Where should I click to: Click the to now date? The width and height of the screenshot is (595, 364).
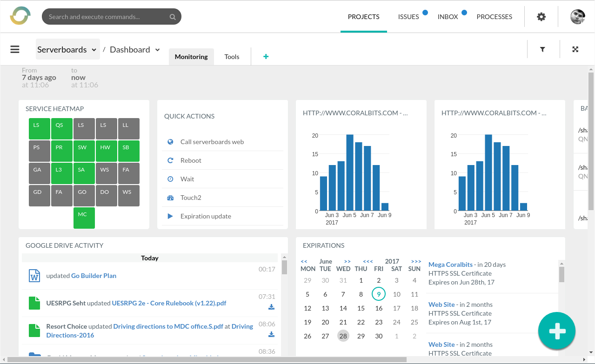85,78
